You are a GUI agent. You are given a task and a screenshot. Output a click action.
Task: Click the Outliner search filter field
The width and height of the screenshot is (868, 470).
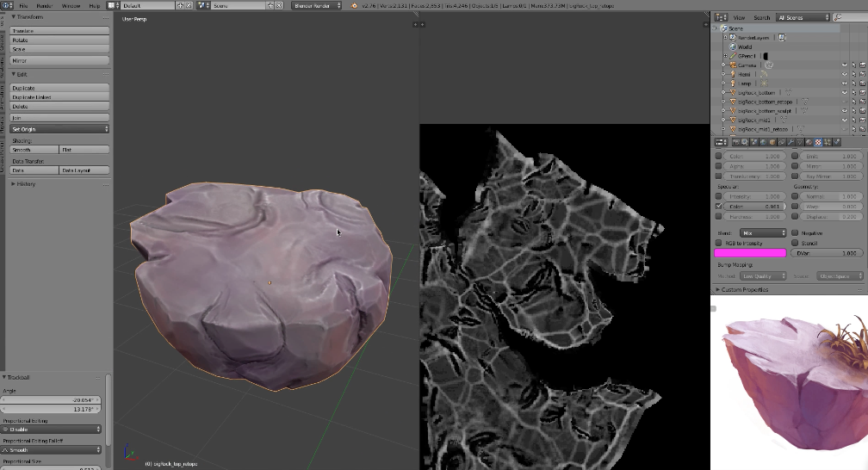point(850,18)
